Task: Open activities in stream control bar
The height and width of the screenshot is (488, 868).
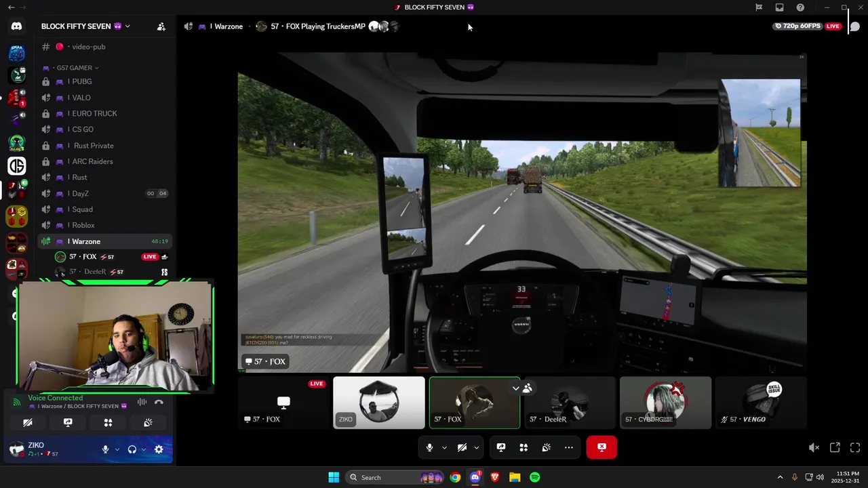Action: click(x=524, y=447)
